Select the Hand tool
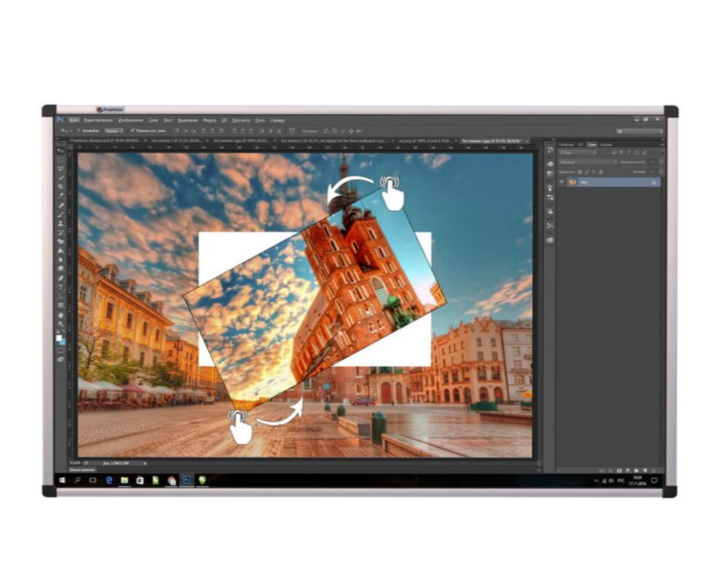Screen dimensions: 728x587 point(60,315)
